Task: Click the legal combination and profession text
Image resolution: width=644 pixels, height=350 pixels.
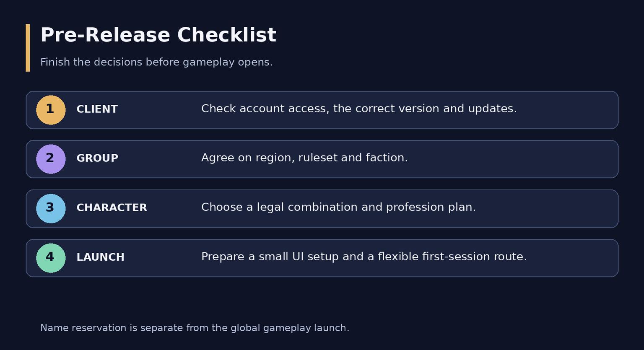Action: click(x=338, y=207)
